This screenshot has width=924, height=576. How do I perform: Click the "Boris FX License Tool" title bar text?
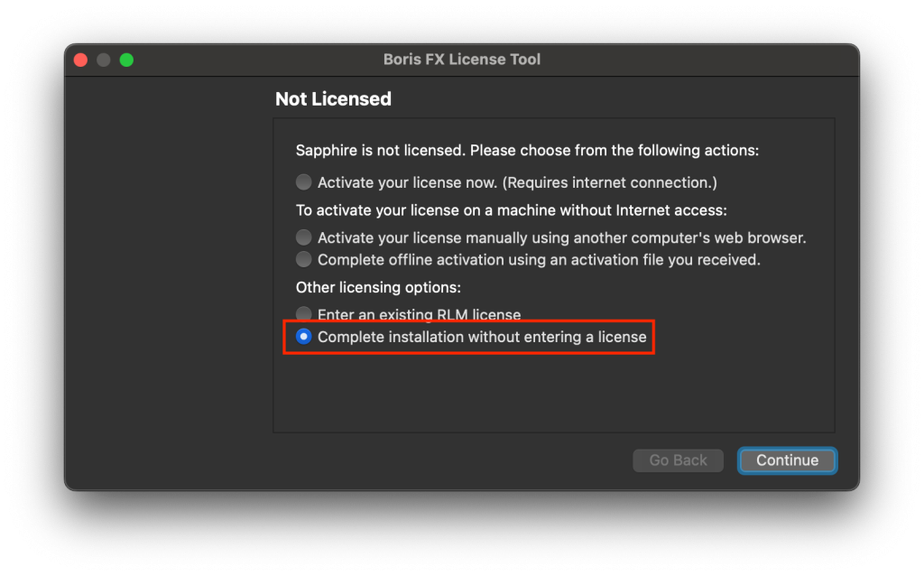pyautogui.click(x=461, y=60)
